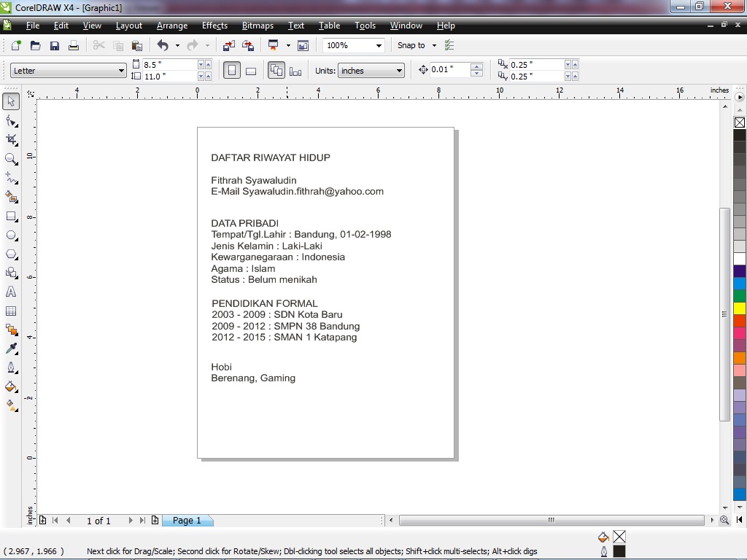Open the Effects menu
Screen dimensions: 747x560
click(x=214, y=26)
